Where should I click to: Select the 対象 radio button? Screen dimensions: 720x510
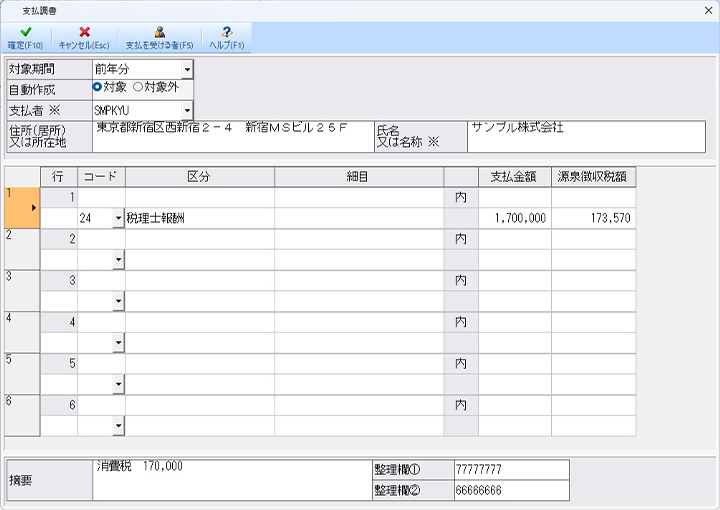point(98,88)
